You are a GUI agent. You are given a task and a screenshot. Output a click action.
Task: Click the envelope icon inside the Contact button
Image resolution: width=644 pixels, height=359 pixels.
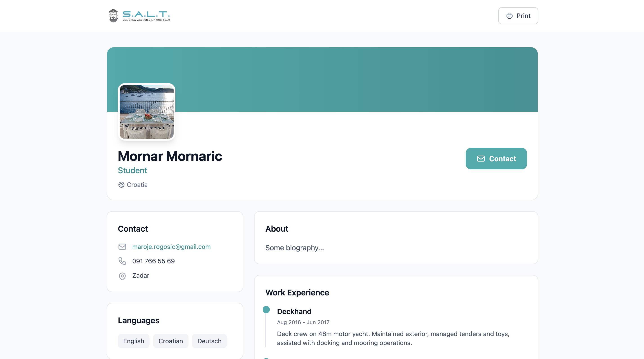[481, 159]
